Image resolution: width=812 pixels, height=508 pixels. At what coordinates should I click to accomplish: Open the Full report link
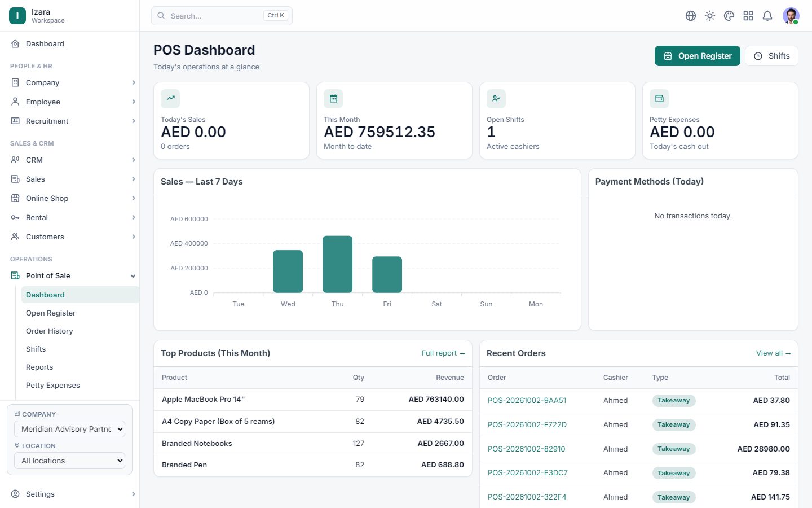coord(443,353)
